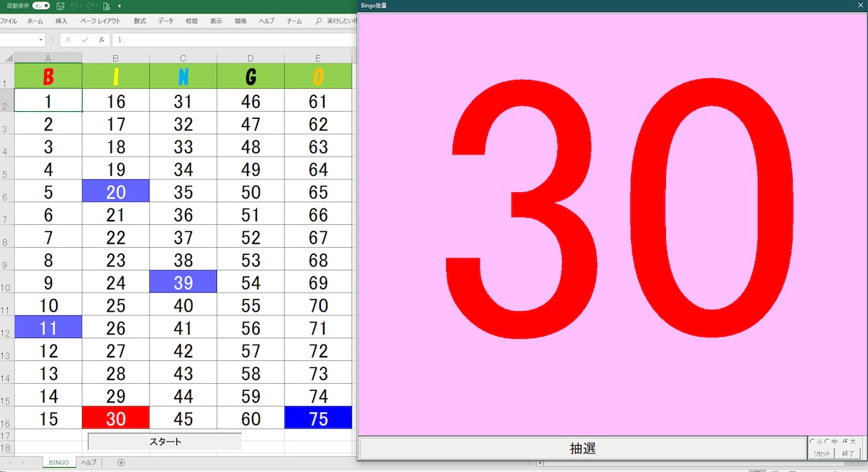Click the blue N header cell
This screenshot has height=472, width=868.
183,76
